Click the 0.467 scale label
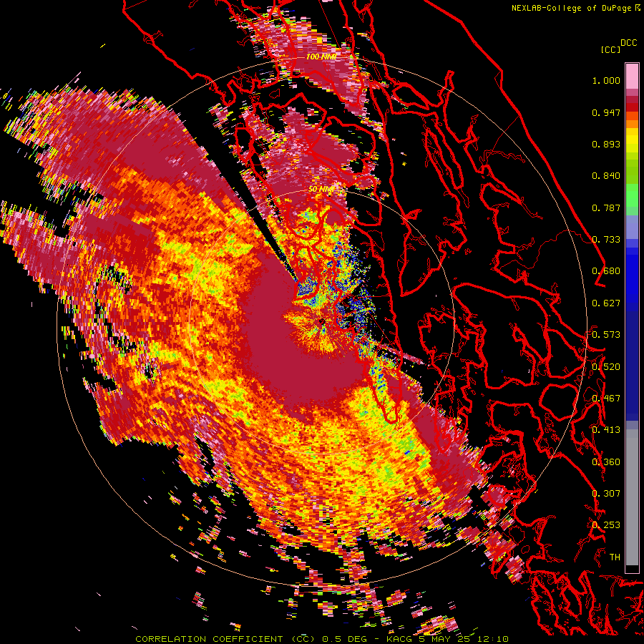 pyautogui.click(x=606, y=399)
